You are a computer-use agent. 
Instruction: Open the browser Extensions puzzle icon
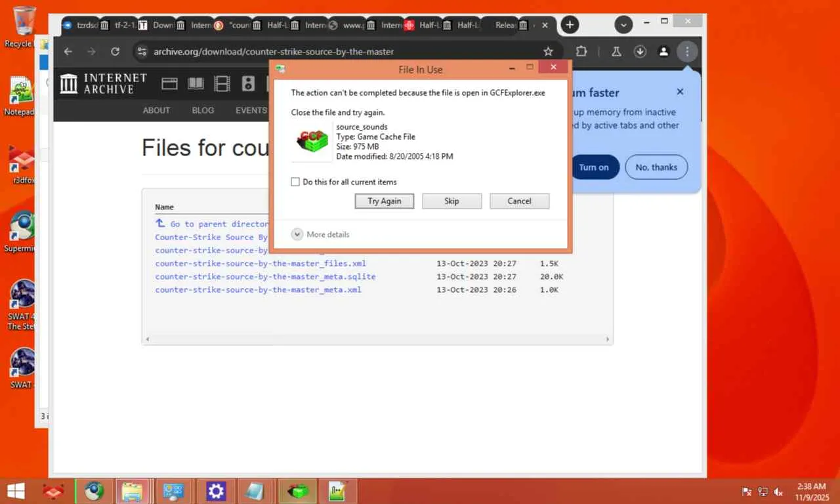coord(581,51)
